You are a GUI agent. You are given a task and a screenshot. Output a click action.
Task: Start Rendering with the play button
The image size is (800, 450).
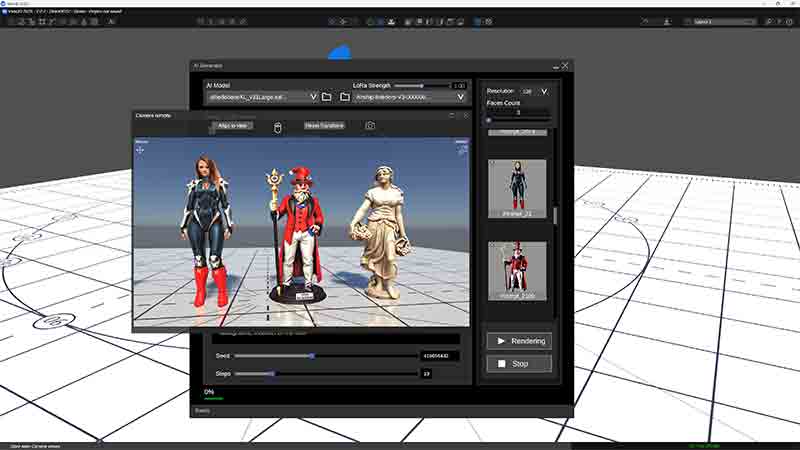click(x=519, y=341)
